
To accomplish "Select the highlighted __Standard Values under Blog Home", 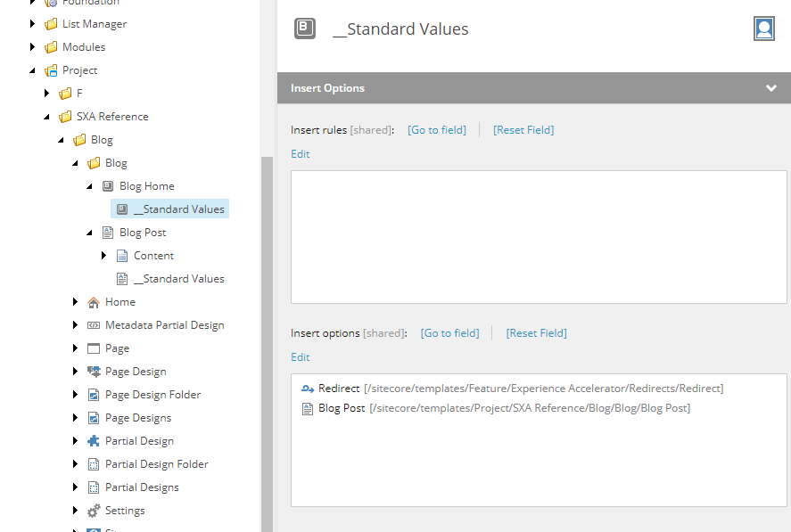I will (x=170, y=209).
